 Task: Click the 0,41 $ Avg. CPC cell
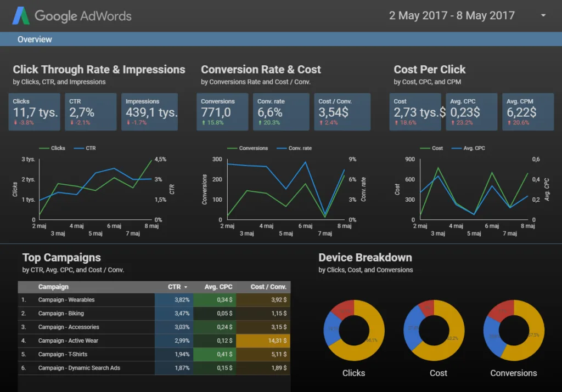(215, 354)
